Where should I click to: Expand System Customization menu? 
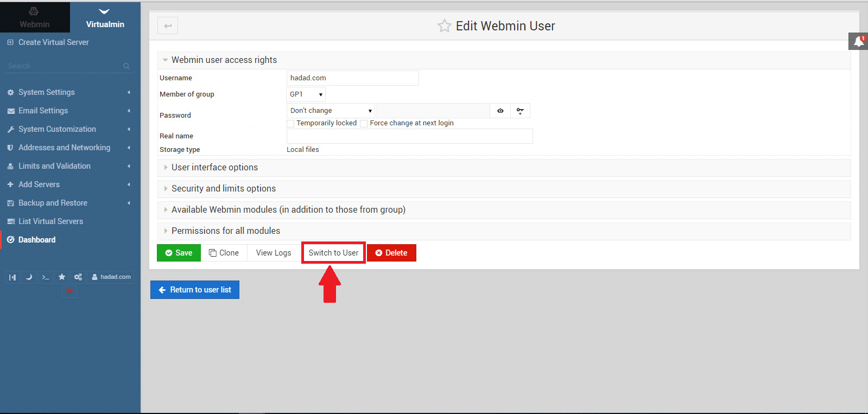[x=69, y=129]
